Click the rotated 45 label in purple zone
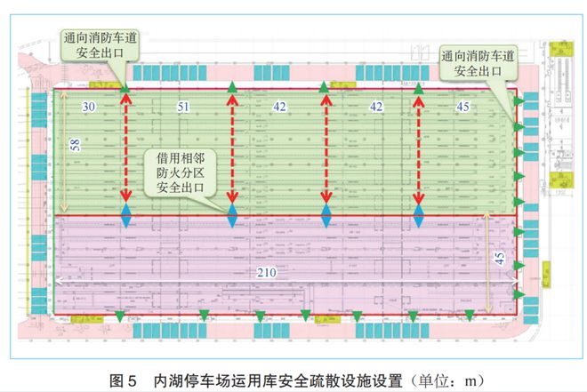 500,258
